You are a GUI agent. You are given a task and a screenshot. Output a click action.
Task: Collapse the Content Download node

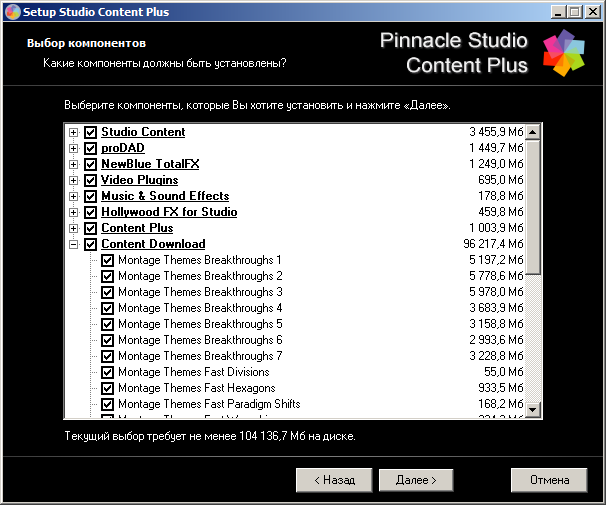tap(73, 245)
